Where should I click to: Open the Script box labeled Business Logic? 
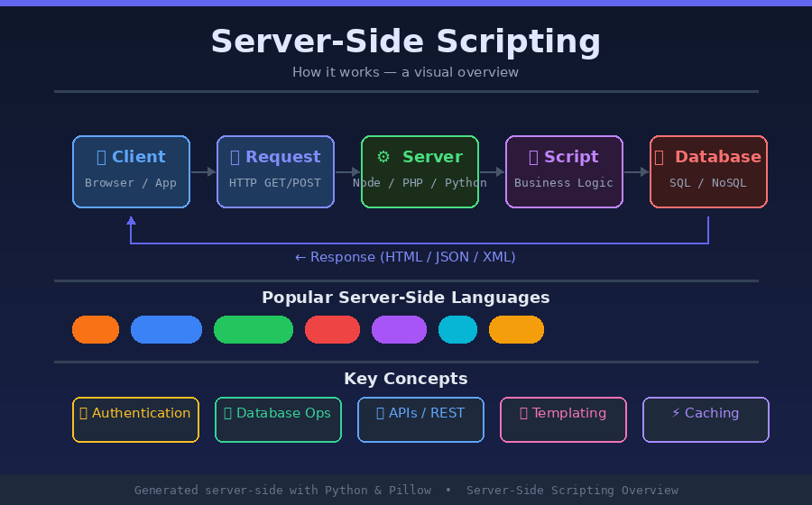(564, 171)
